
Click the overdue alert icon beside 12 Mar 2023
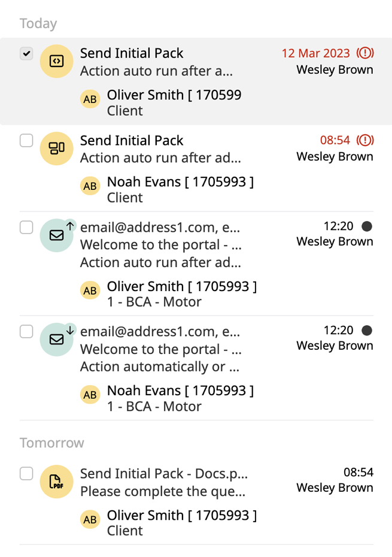tap(365, 53)
